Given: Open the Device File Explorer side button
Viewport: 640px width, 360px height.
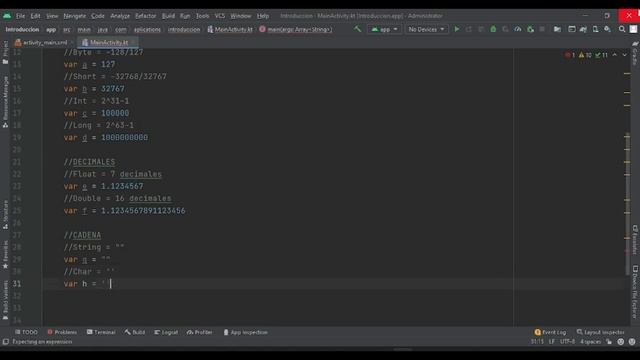Looking at the screenshot, I should (x=635, y=292).
